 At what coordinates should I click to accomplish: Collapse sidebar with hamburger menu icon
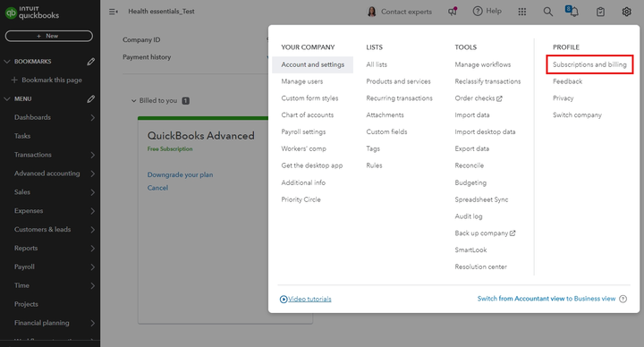(x=114, y=12)
